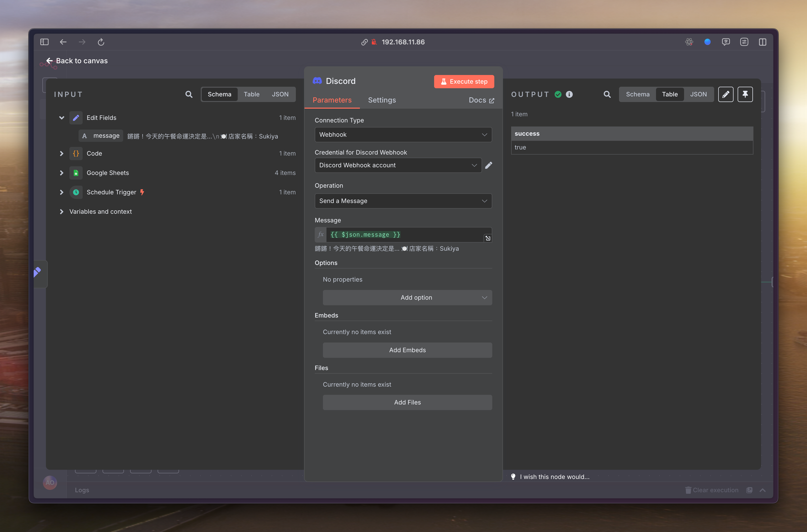Toggle the browser sidebar icon
Image resolution: width=807 pixels, height=532 pixels.
(44, 42)
